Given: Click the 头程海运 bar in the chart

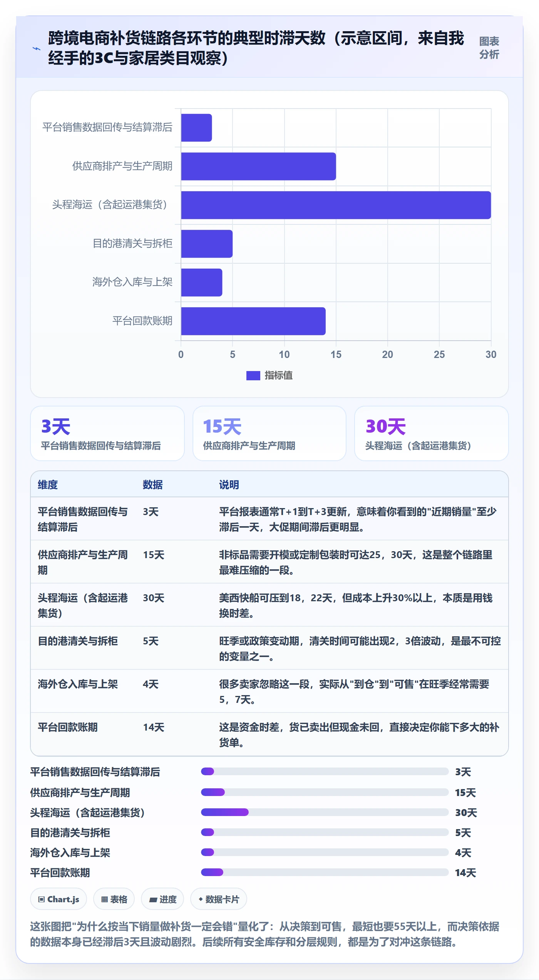Looking at the screenshot, I should [x=336, y=205].
